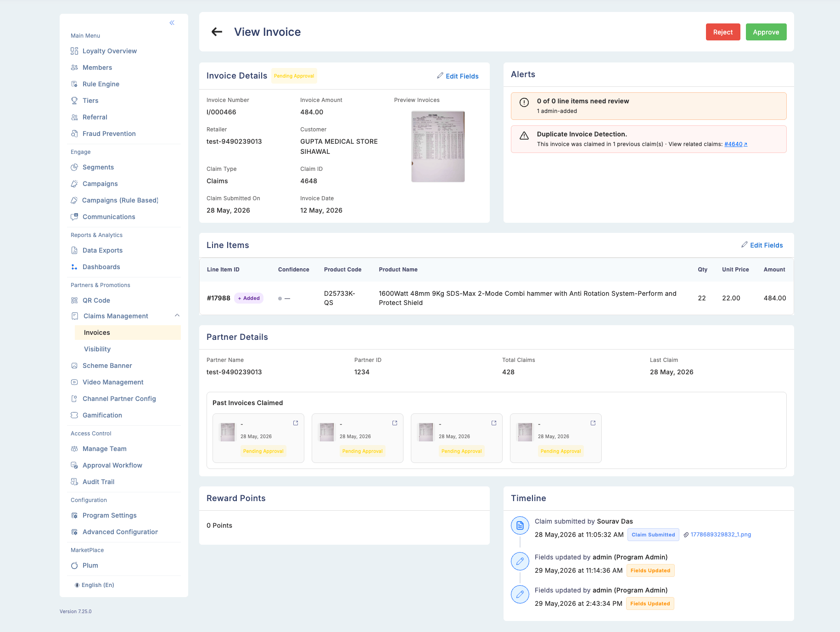
Task: Go back using the left arrow
Action: (217, 32)
